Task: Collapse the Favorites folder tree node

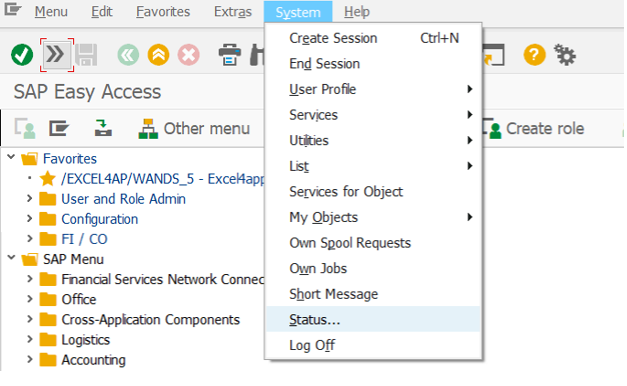Action: coord(11,157)
